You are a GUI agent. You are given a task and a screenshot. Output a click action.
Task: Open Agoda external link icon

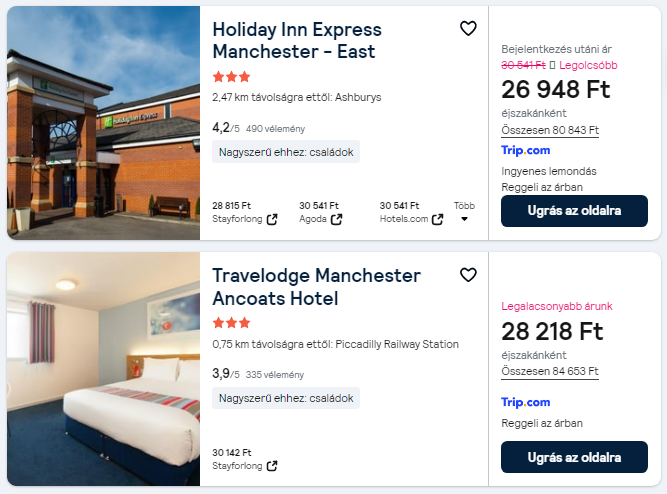click(x=336, y=219)
